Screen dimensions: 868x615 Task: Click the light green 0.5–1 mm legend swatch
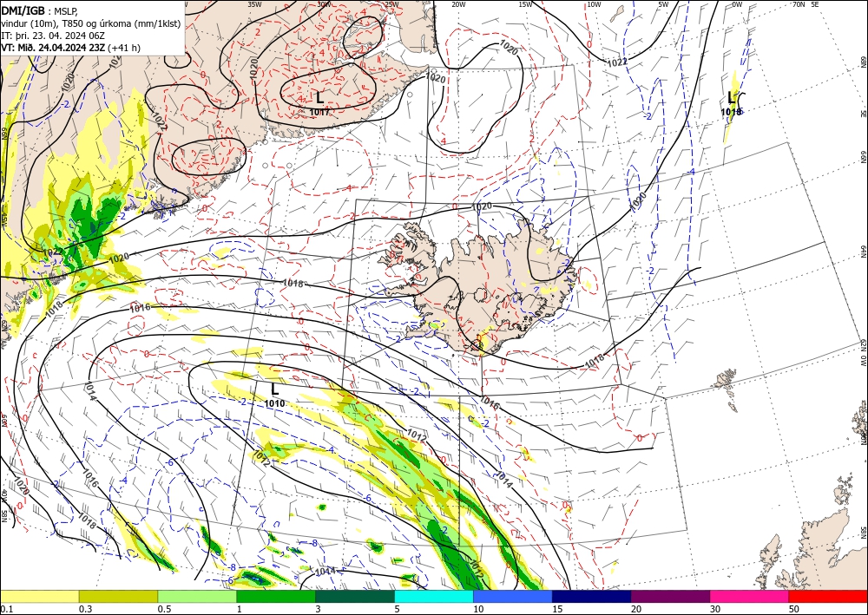[197, 596]
